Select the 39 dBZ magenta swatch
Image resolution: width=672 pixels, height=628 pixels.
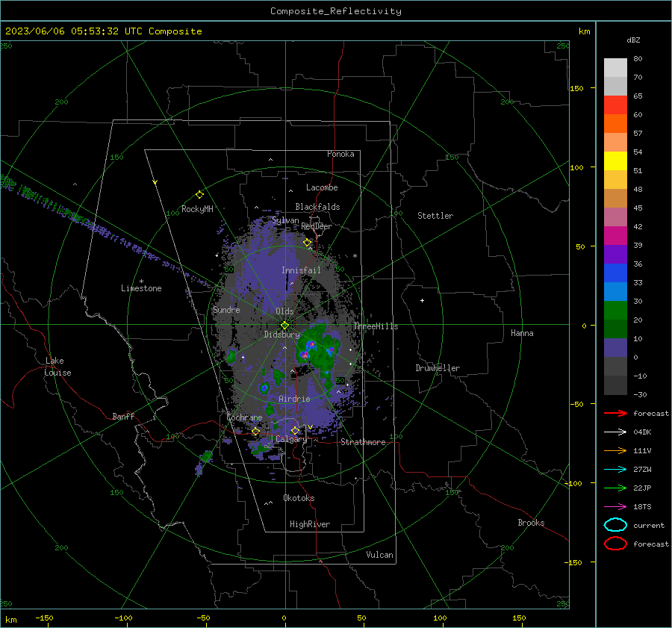pos(615,235)
